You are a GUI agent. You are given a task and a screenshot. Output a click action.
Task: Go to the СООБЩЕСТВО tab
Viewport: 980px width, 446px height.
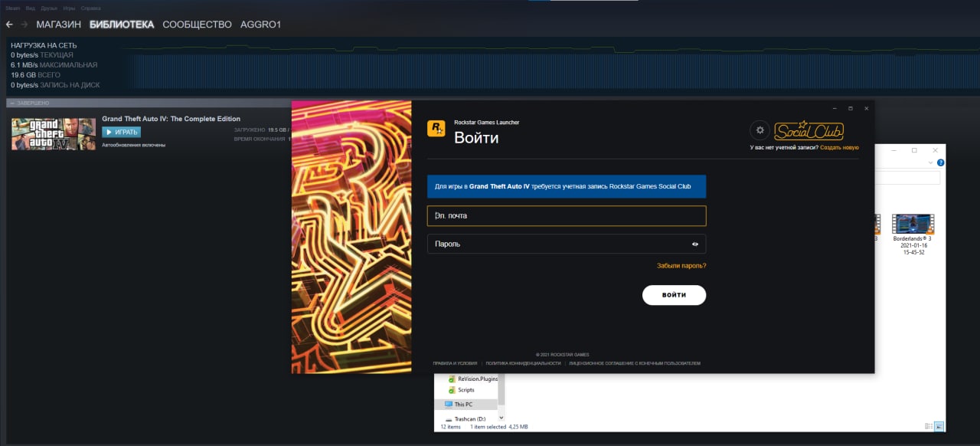[x=197, y=25]
